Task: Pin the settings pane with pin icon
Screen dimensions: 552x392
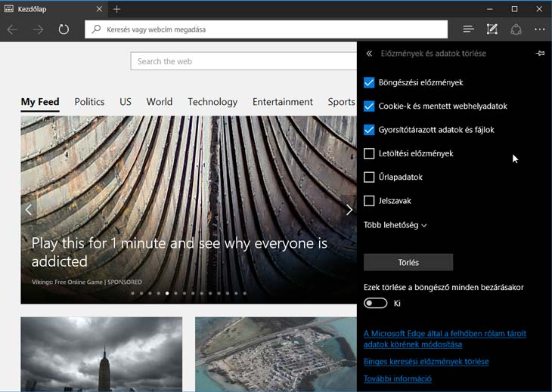Action: pyautogui.click(x=540, y=54)
